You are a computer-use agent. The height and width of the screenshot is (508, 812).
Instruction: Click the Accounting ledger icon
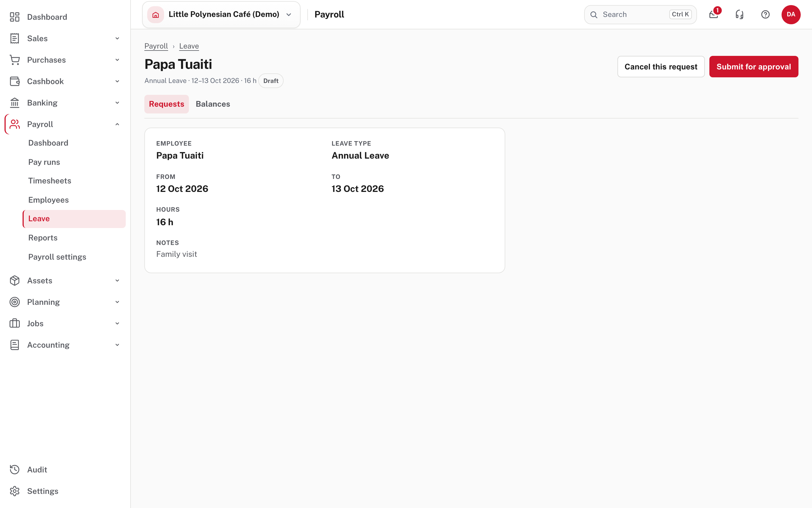(x=14, y=345)
